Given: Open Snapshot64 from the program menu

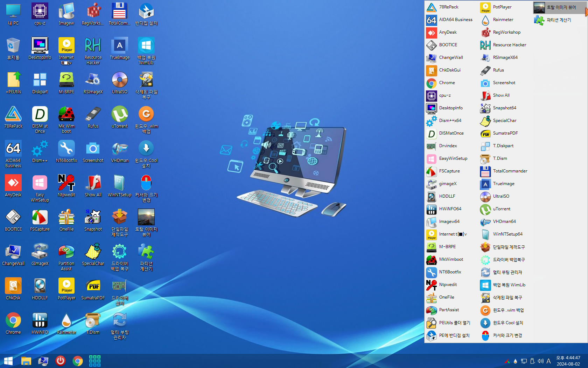Looking at the screenshot, I should click(x=505, y=108).
